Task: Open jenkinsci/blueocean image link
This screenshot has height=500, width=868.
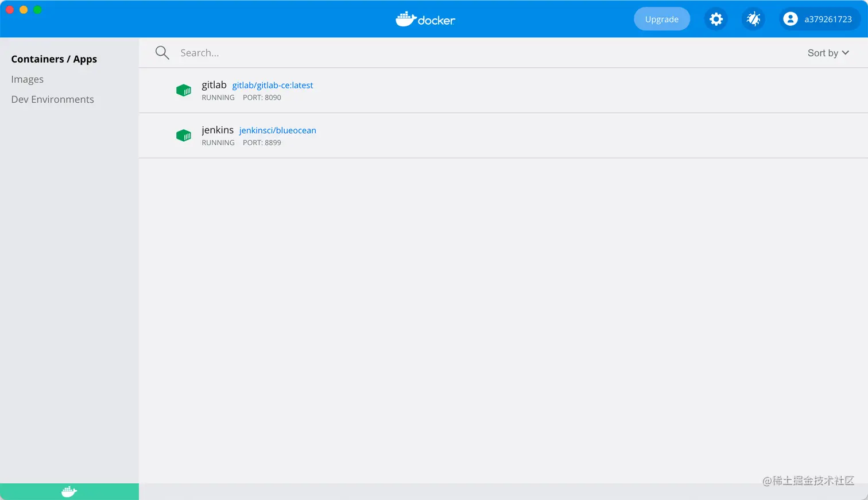Action: [x=278, y=130]
